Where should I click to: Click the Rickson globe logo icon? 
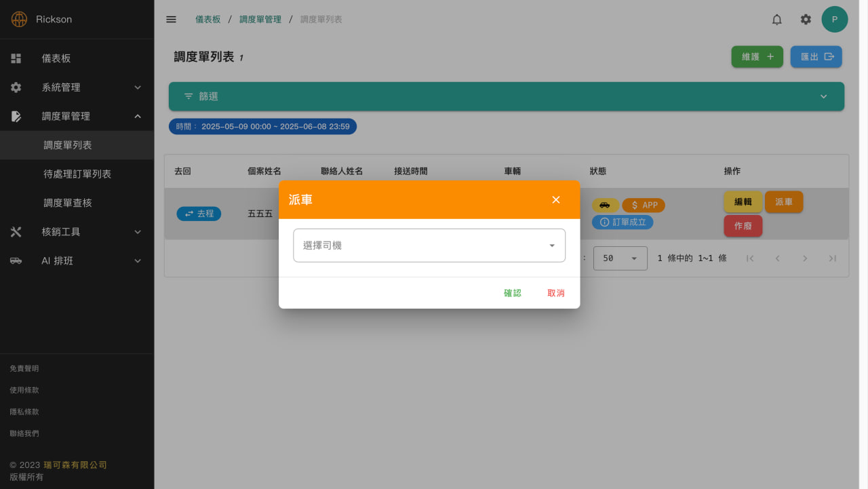coord(19,19)
